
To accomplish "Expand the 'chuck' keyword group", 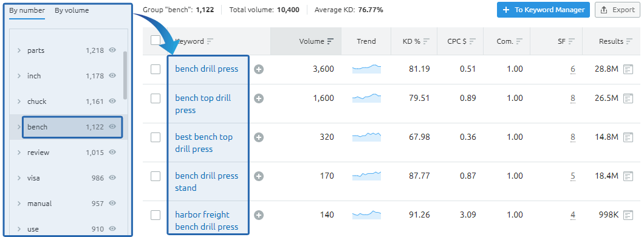I will point(19,101).
